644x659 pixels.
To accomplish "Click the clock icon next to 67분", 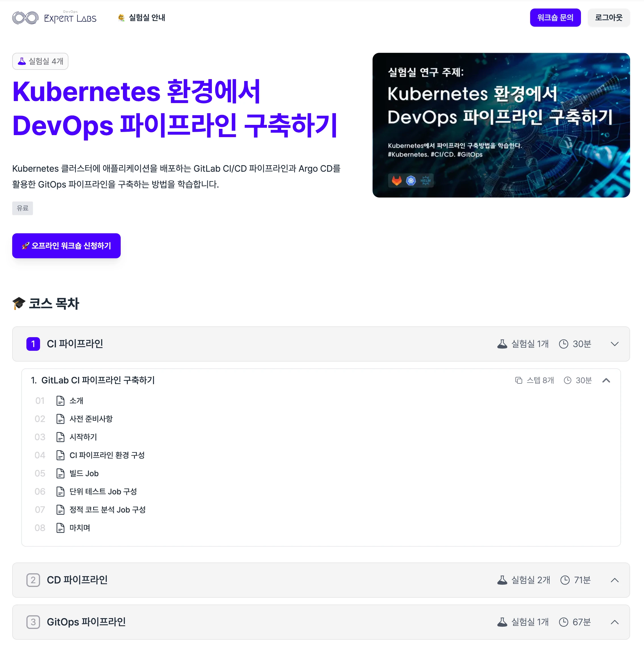I will pos(563,622).
